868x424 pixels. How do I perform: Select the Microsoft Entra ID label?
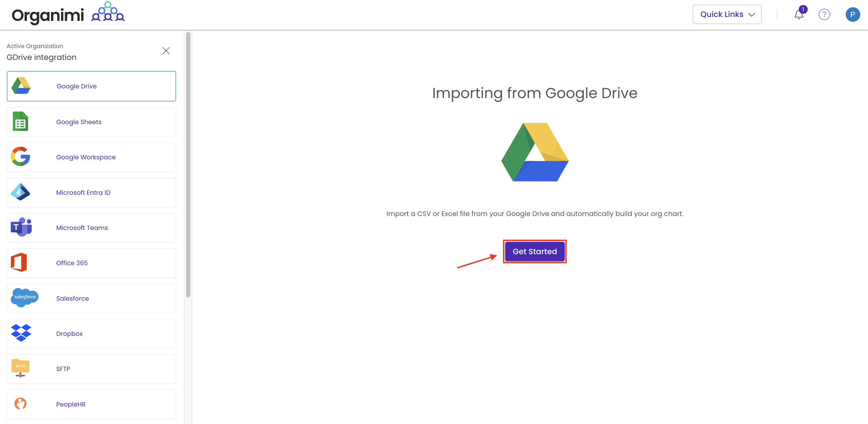click(83, 192)
